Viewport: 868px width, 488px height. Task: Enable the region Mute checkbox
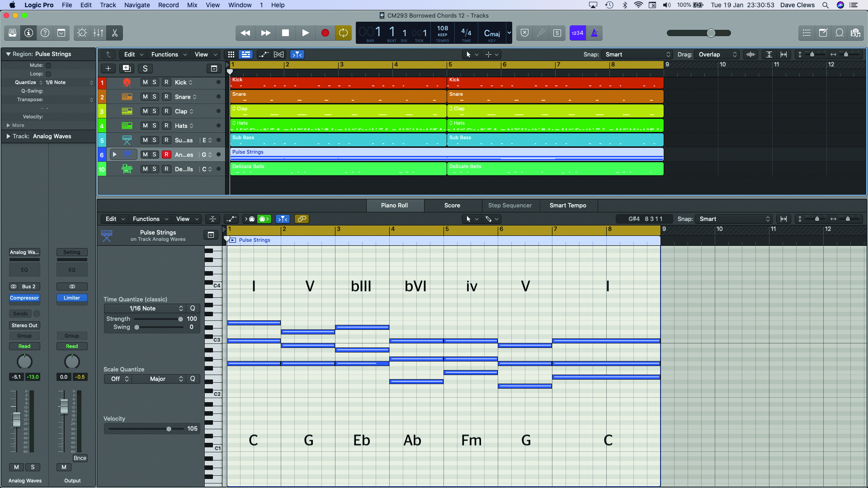tap(48, 66)
